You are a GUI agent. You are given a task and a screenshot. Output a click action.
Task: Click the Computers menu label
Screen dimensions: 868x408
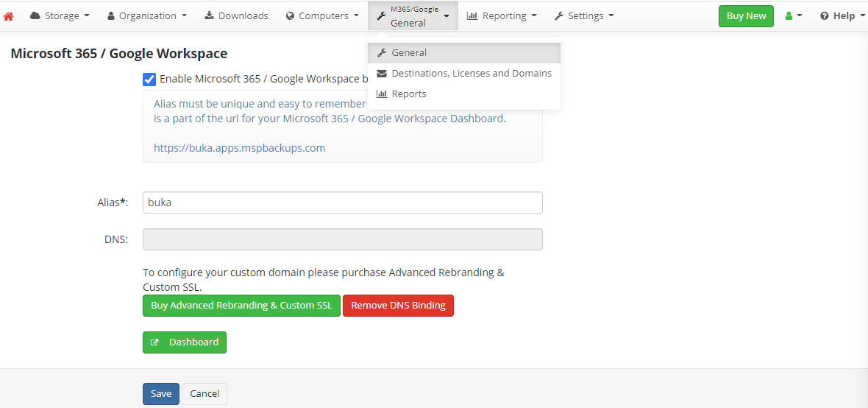pos(324,15)
